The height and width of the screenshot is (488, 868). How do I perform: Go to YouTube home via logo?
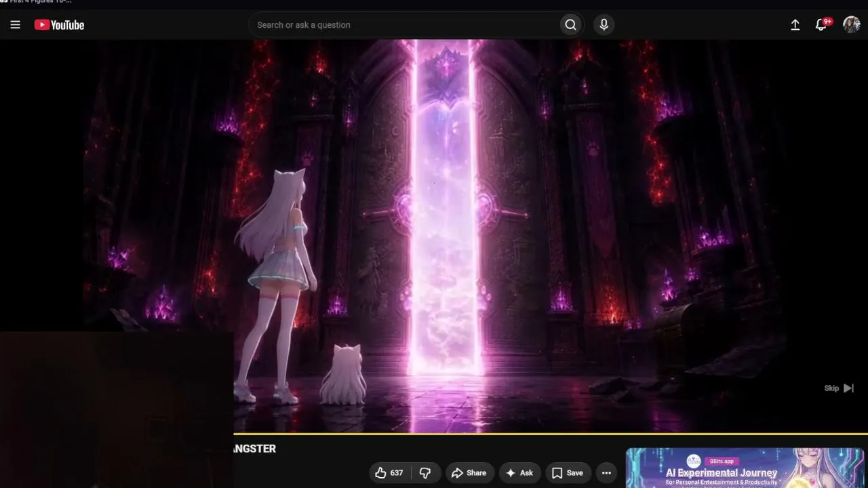click(59, 25)
